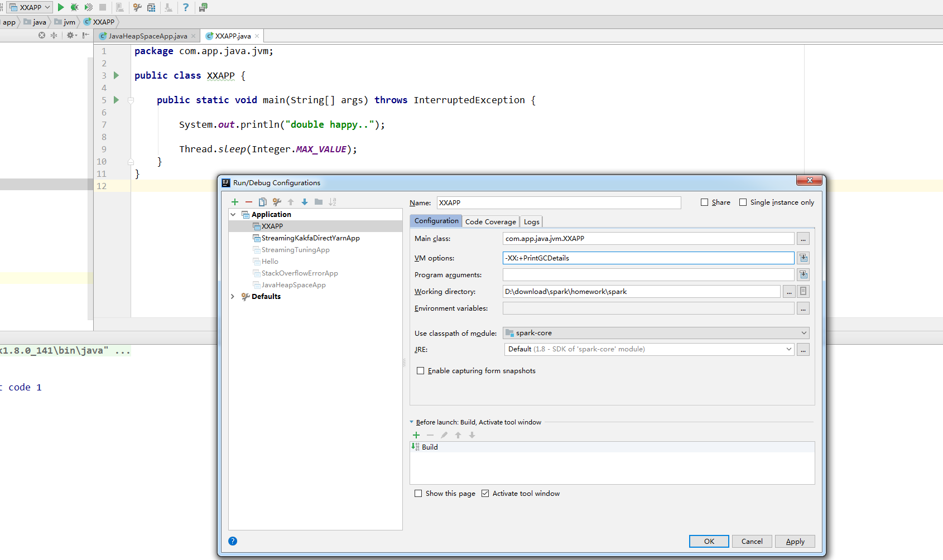The image size is (943, 560).
Task: Move configuration down blue arrow
Action: click(x=305, y=202)
